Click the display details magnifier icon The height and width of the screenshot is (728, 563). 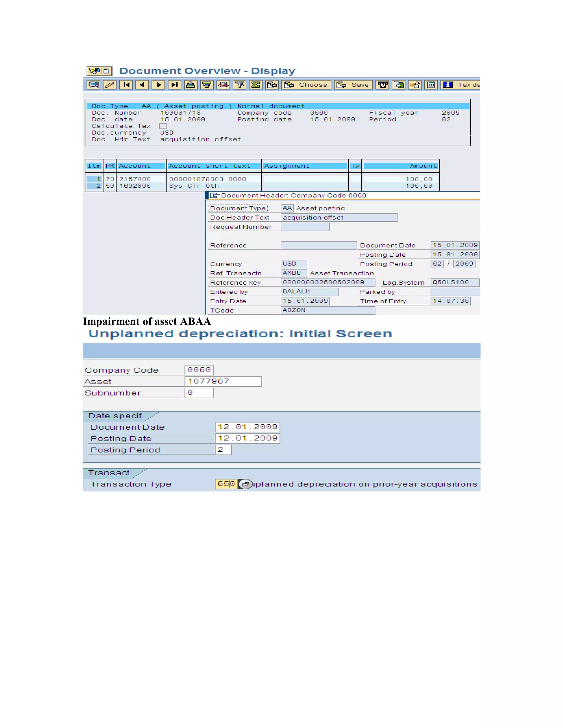(x=93, y=85)
